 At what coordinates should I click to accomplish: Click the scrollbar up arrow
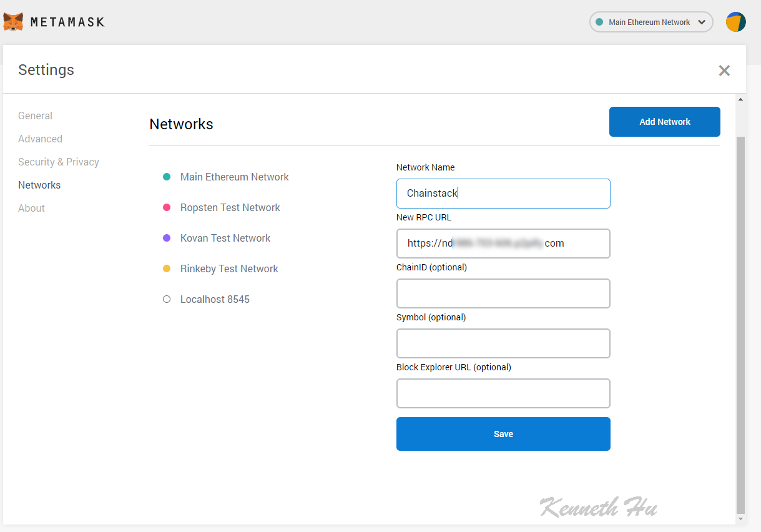741,99
